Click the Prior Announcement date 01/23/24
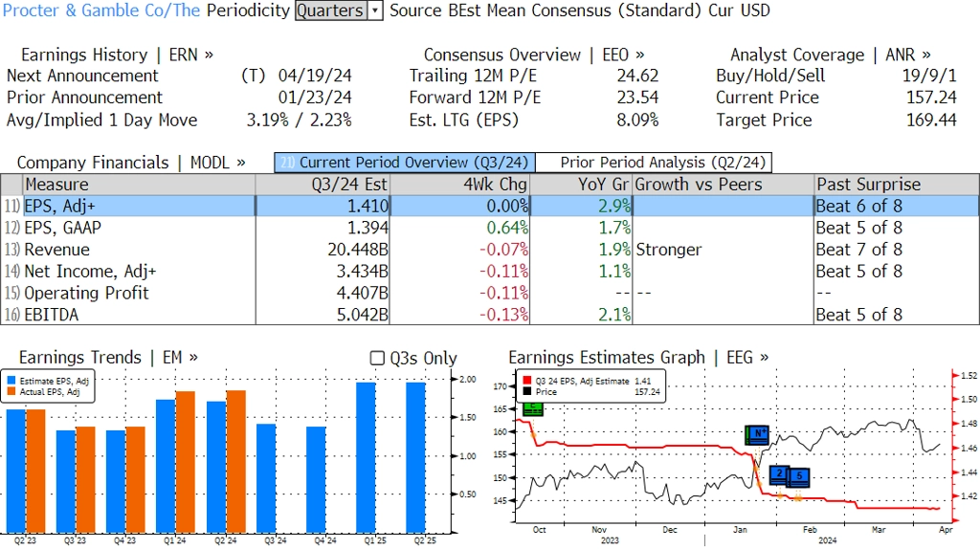 tap(315, 98)
